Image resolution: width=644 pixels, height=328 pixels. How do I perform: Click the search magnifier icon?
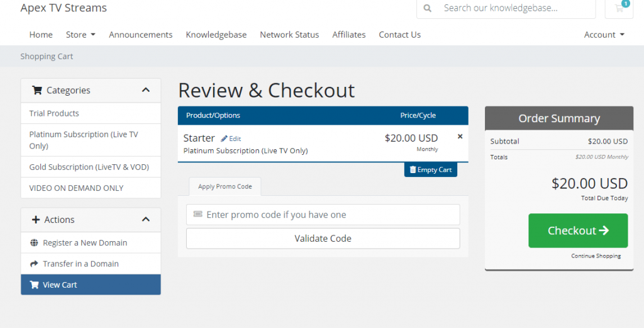tap(428, 8)
